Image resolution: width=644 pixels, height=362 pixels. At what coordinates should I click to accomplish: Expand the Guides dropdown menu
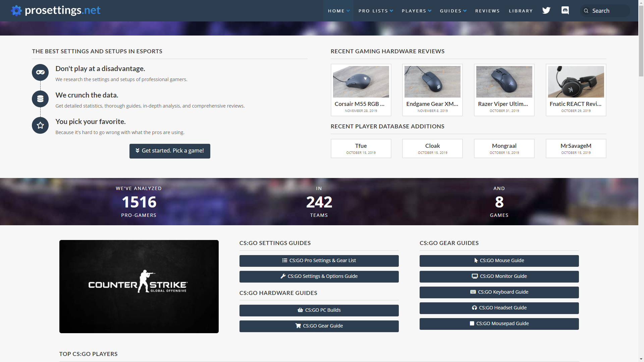pos(453,11)
